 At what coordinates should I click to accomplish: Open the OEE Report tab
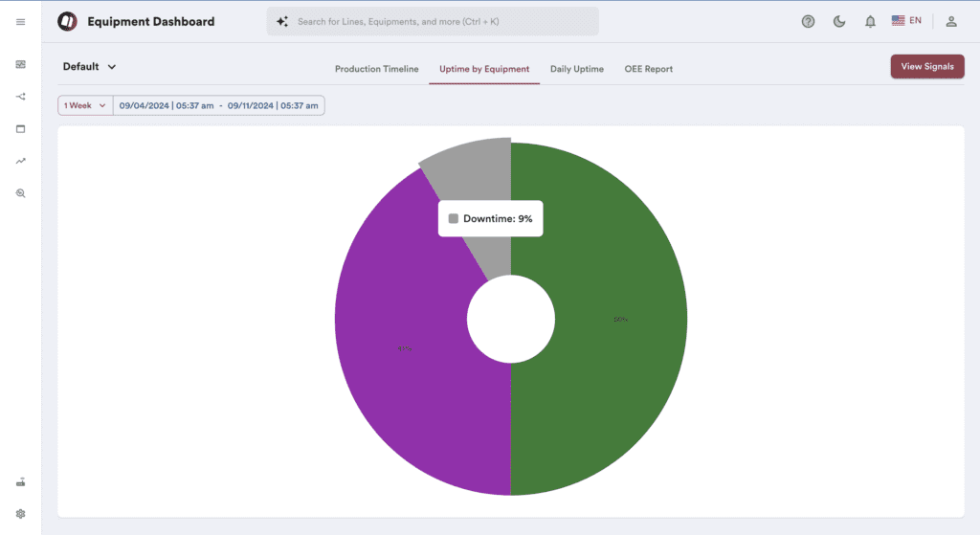(649, 69)
